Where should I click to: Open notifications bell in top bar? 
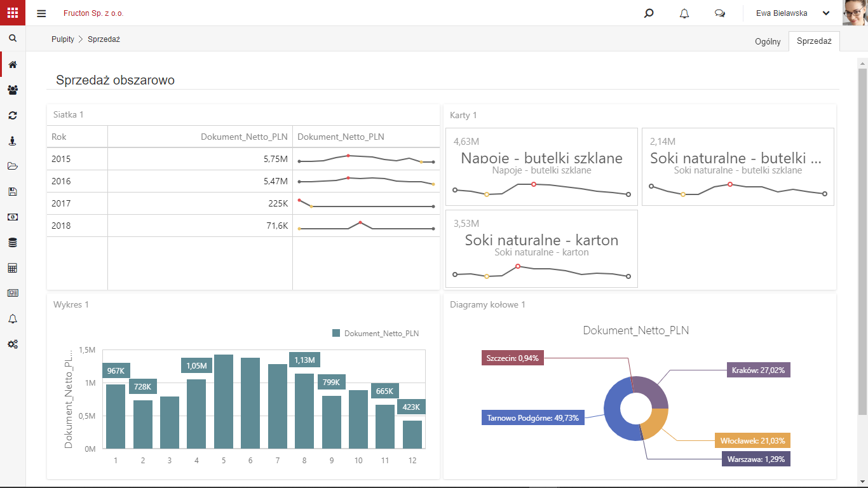pos(684,13)
